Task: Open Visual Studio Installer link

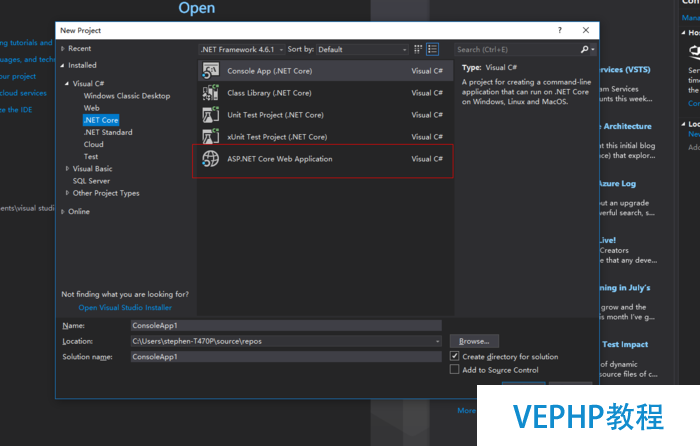Action: [x=125, y=307]
